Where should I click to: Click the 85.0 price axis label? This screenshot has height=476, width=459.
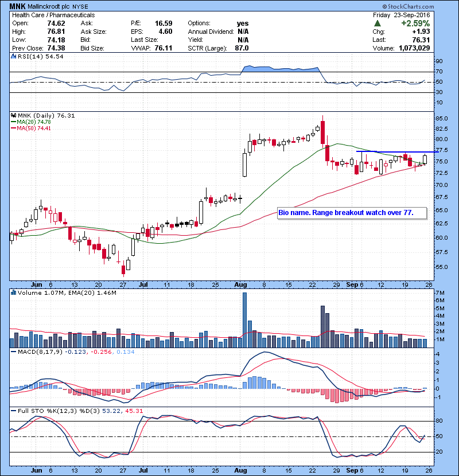(x=442, y=118)
